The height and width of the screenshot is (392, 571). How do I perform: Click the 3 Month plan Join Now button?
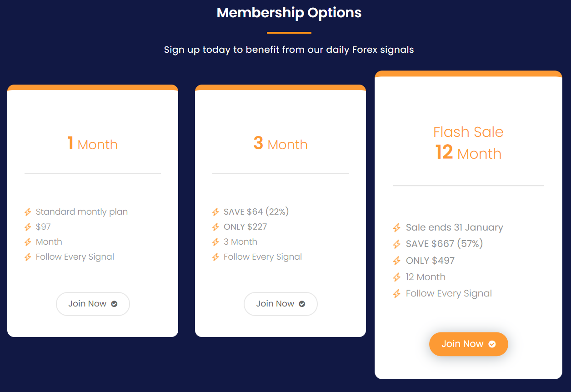[280, 304]
